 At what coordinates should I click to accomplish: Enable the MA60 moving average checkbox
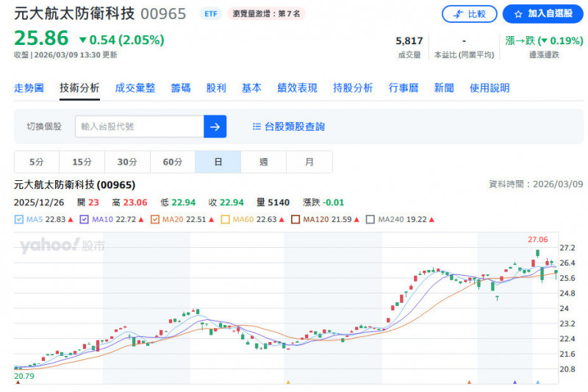tap(226, 219)
